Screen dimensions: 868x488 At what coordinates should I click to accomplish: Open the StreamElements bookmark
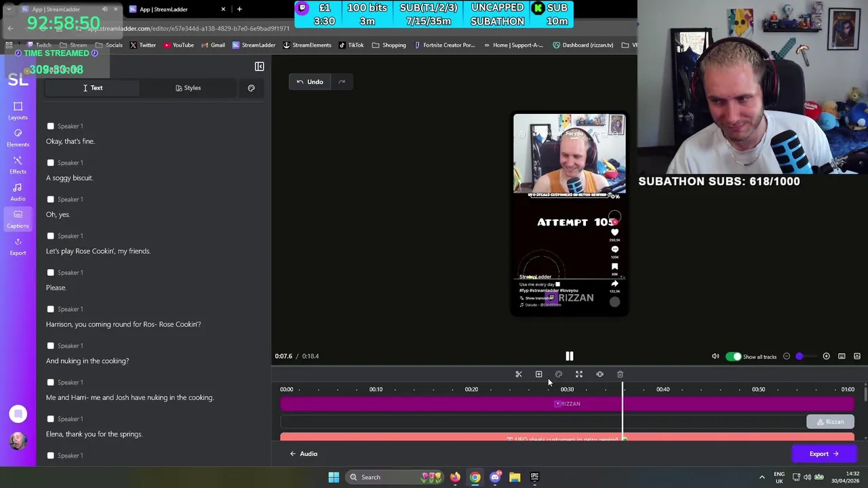(x=307, y=45)
